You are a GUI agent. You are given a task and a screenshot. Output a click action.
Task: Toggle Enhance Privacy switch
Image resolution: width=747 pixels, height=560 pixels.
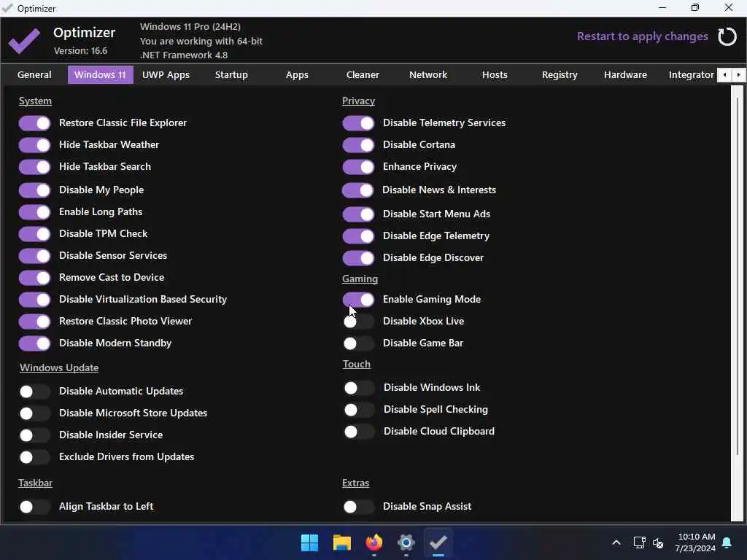(x=358, y=167)
